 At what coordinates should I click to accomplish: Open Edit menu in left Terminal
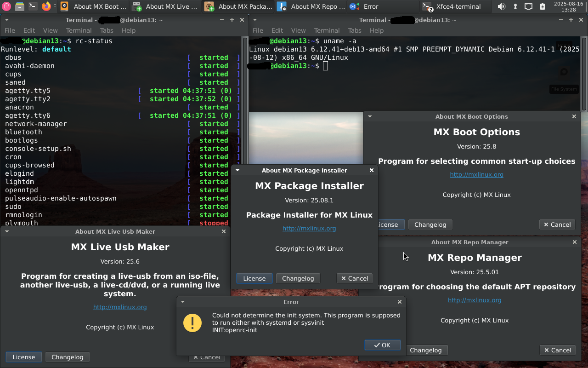click(x=29, y=30)
